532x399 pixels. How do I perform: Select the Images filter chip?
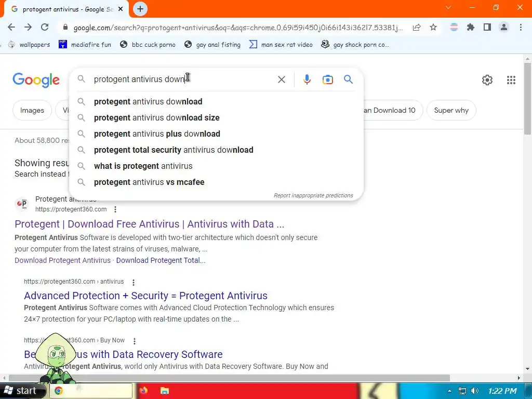coord(32,110)
